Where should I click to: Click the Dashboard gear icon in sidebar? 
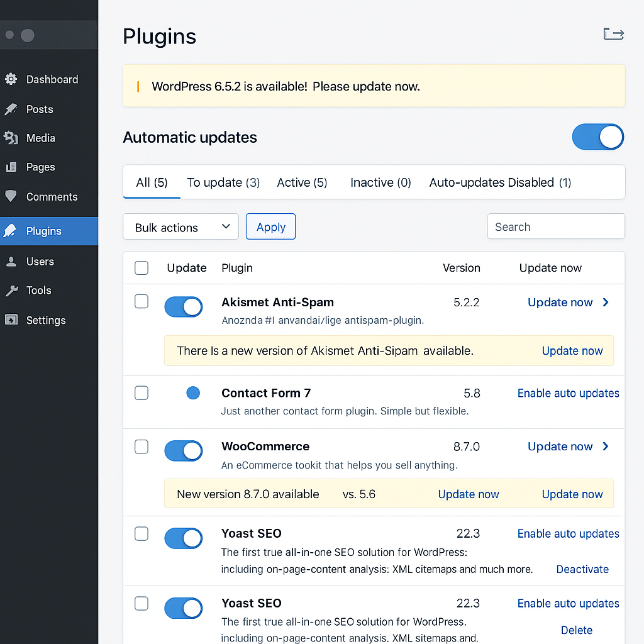[11, 79]
